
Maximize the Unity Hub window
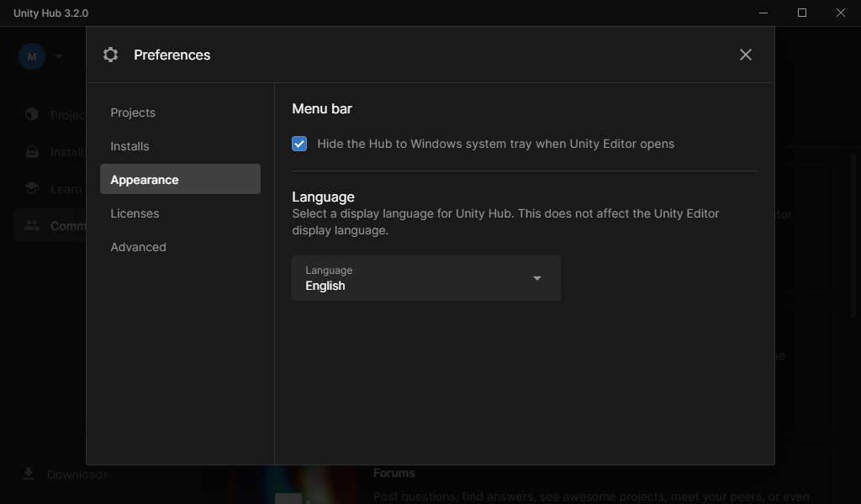tap(801, 13)
